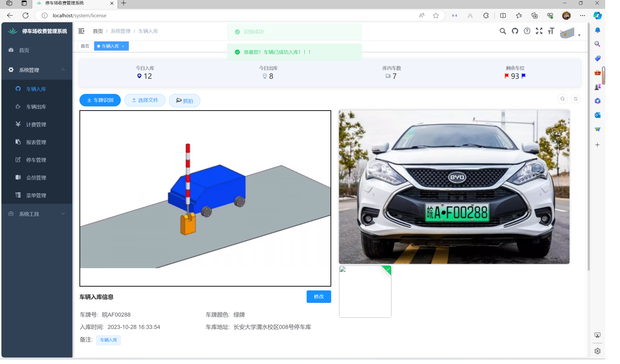The height and width of the screenshot is (364, 620).
Task: Open 计费管理 sidebar menu
Action: 37,125
